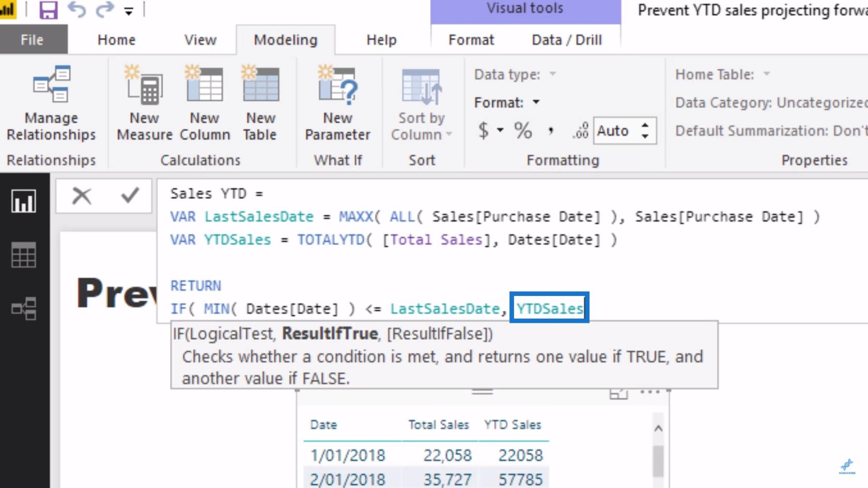Viewport: 868px width, 488px height.
Task: Open the Format visual tools tab
Action: [471, 40]
